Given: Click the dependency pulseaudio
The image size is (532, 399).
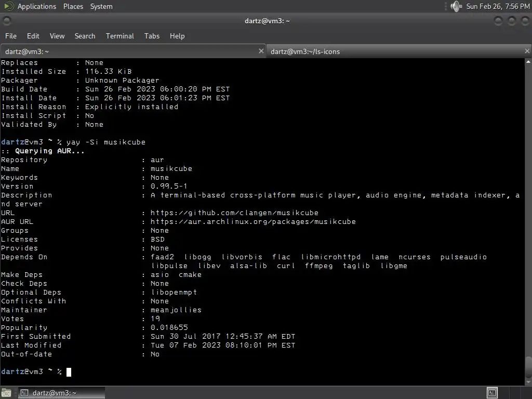Looking at the screenshot, I should (x=463, y=257).
